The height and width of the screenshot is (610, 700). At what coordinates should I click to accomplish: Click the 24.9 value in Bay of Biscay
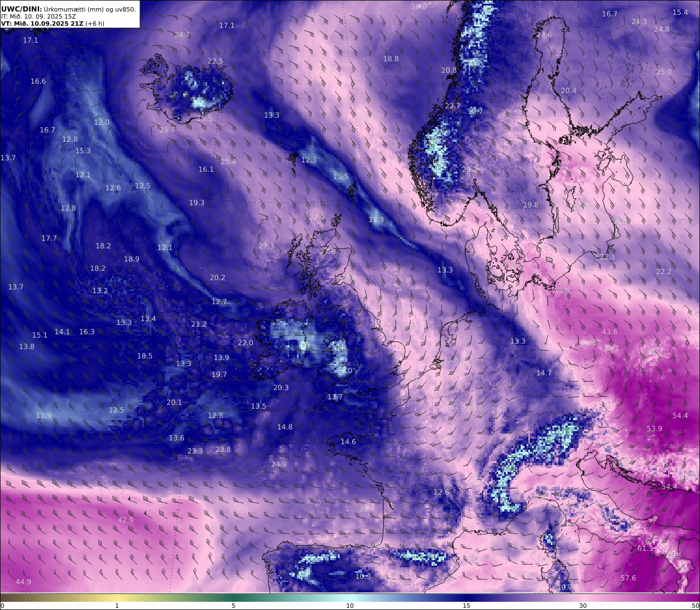point(279,464)
